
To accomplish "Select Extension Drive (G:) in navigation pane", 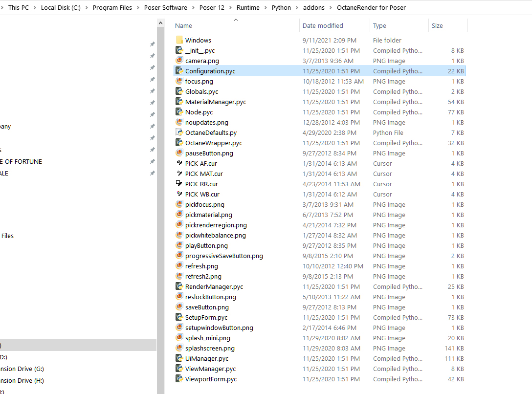I will (22, 369).
